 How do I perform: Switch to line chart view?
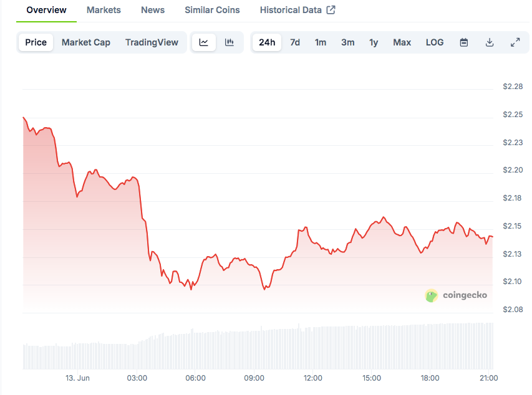coord(204,42)
